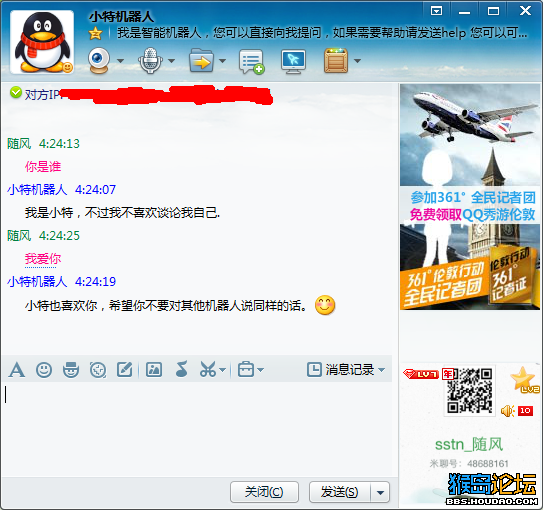Click the 关闭(C) button
This screenshot has width=543, height=510.
(264, 492)
